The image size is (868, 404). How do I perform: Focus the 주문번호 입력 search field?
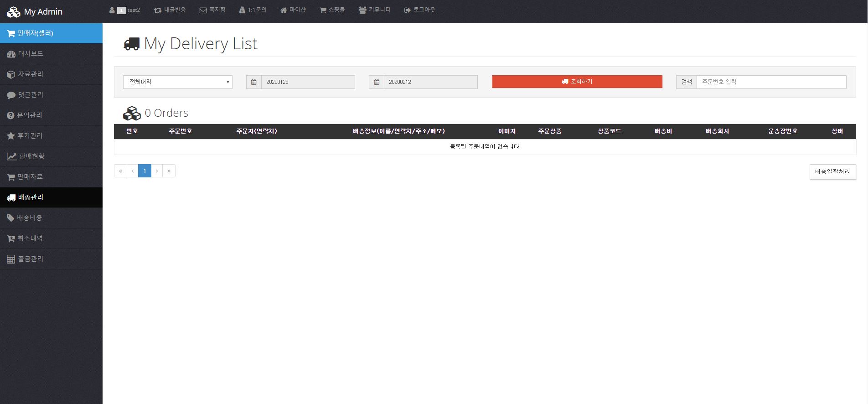[x=771, y=82]
